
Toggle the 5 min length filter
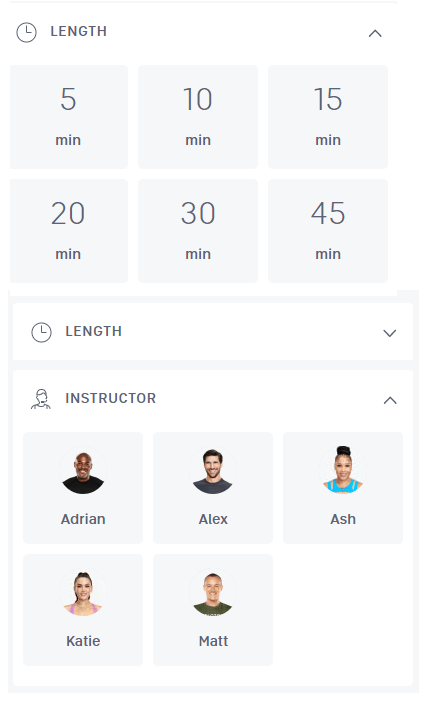pyautogui.click(x=69, y=117)
